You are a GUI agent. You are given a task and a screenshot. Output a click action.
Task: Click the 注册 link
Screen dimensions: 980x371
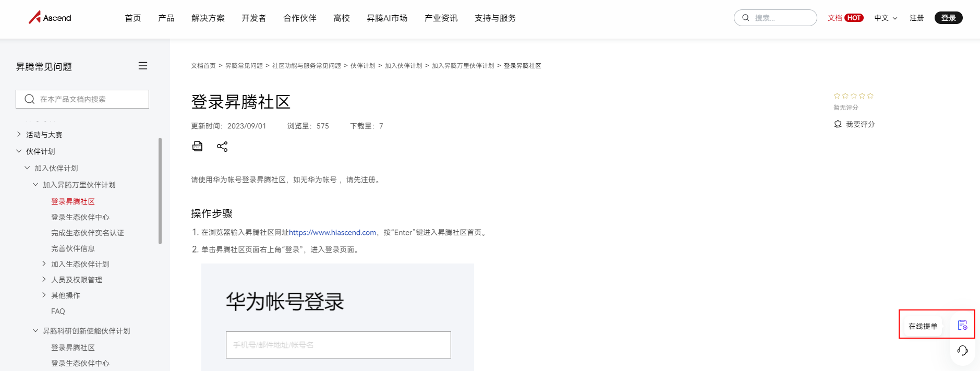[917, 18]
